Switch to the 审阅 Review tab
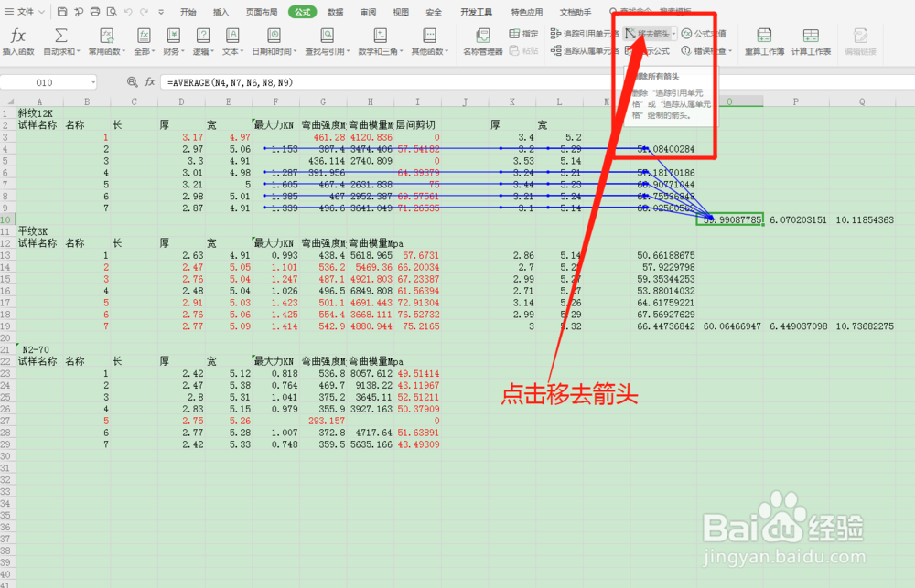Viewport: 915px width, 588px height. [368, 12]
